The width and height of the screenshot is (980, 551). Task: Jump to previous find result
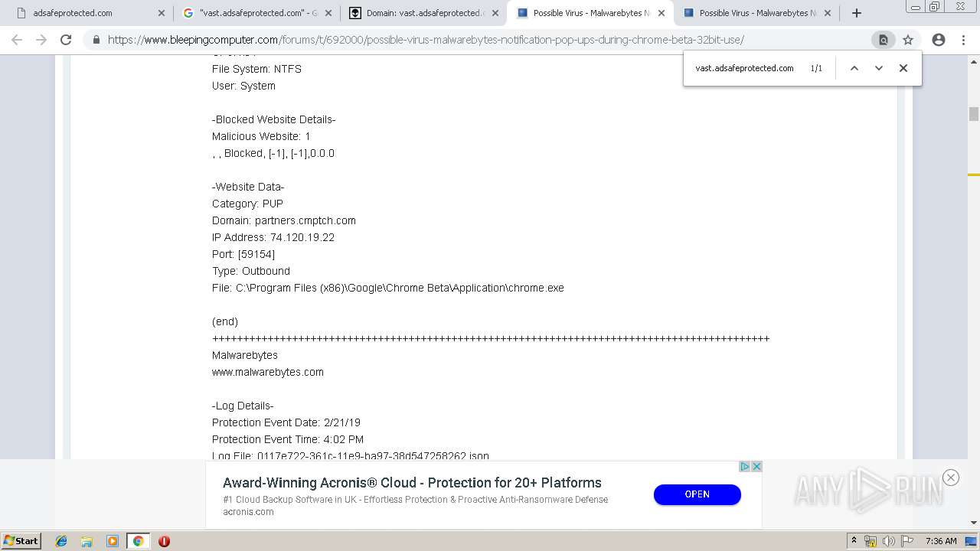(854, 68)
